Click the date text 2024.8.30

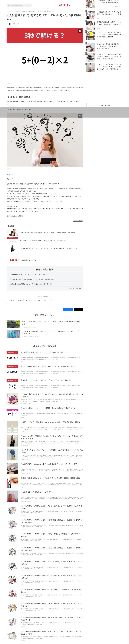[16, 24]
